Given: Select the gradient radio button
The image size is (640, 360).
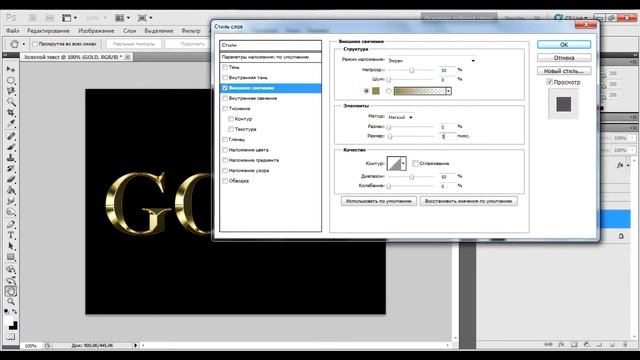Looking at the screenshot, I should [x=389, y=91].
